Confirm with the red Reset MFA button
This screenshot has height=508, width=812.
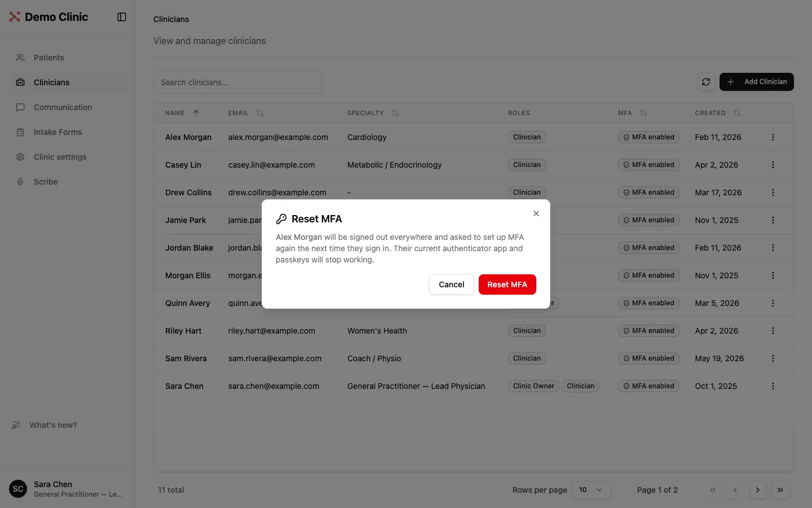(507, 284)
